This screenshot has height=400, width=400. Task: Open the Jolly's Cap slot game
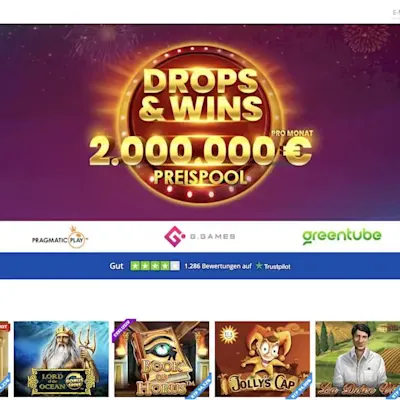[262, 359]
